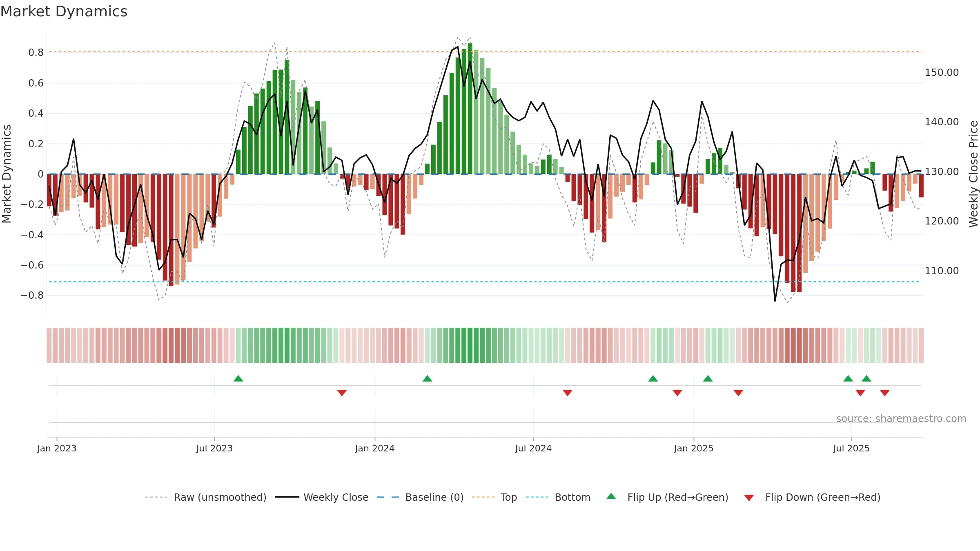980x551 pixels.
Task: Click the green triangle icon in legend
Action: (611, 496)
